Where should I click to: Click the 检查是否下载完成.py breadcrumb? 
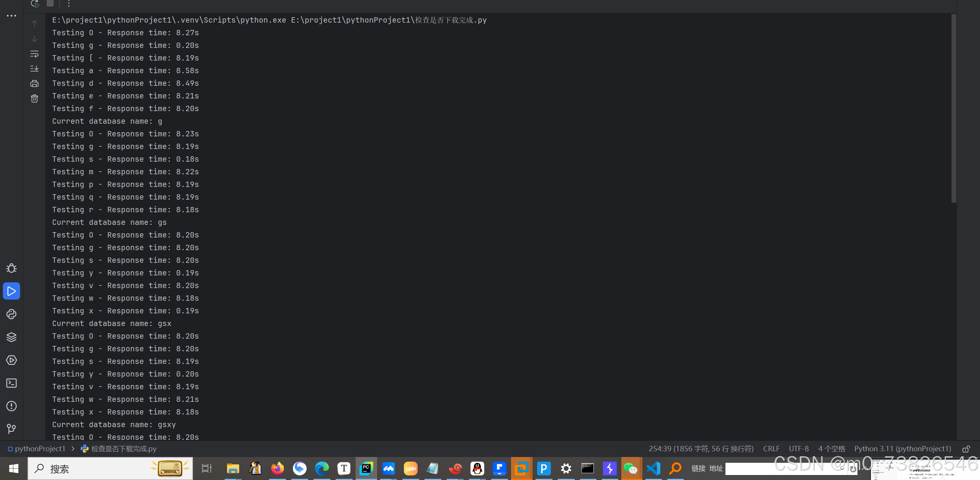(124, 449)
